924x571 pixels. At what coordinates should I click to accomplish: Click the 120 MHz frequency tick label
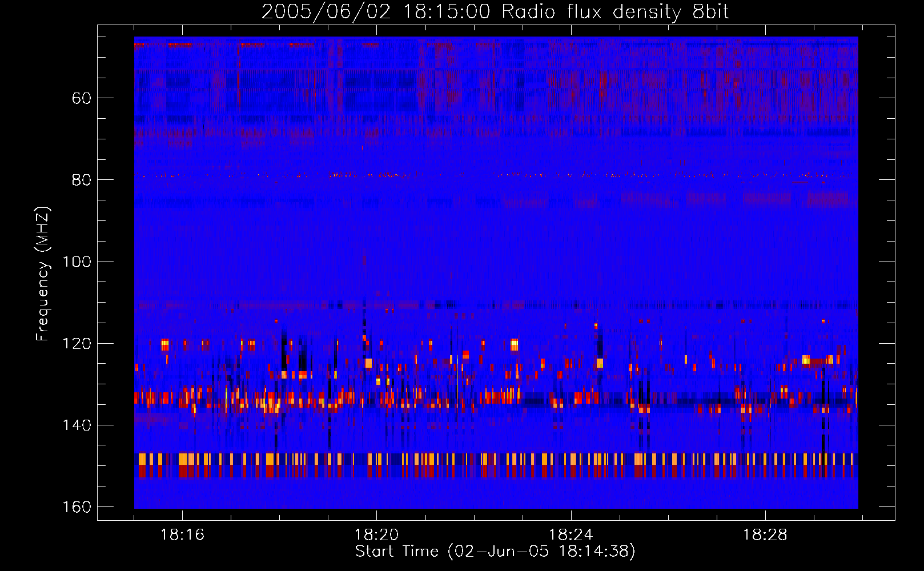(77, 344)
